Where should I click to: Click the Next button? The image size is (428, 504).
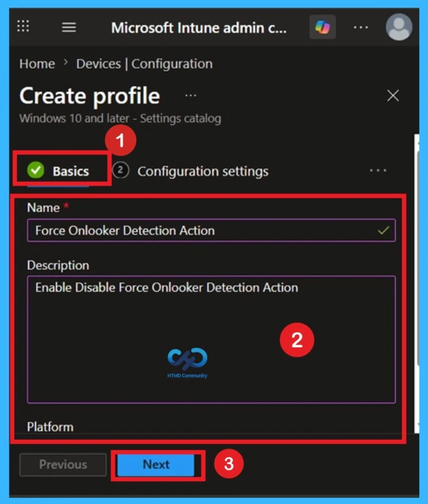coord(156,464)
